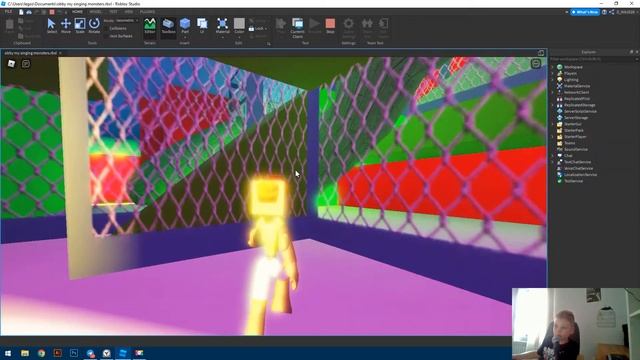
Task: Select StarterPack in Explorer
Action: point(573,130)
